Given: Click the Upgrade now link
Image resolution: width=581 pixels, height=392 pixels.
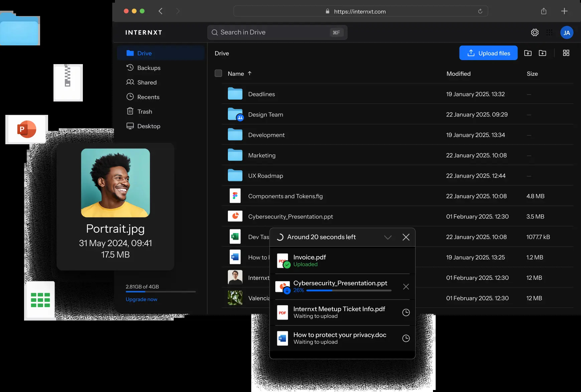Looking at the screenshot, I should pos(141,299).
